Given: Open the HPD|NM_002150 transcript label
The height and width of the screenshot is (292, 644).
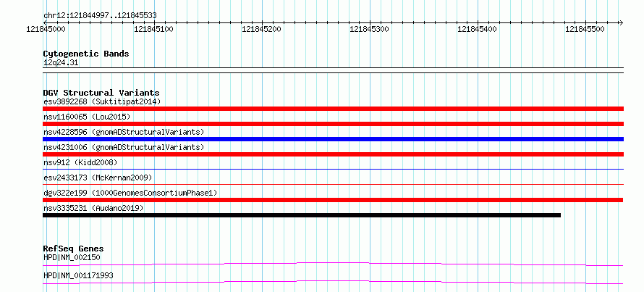Looking at the screenshot, I should tap(72, 258).
